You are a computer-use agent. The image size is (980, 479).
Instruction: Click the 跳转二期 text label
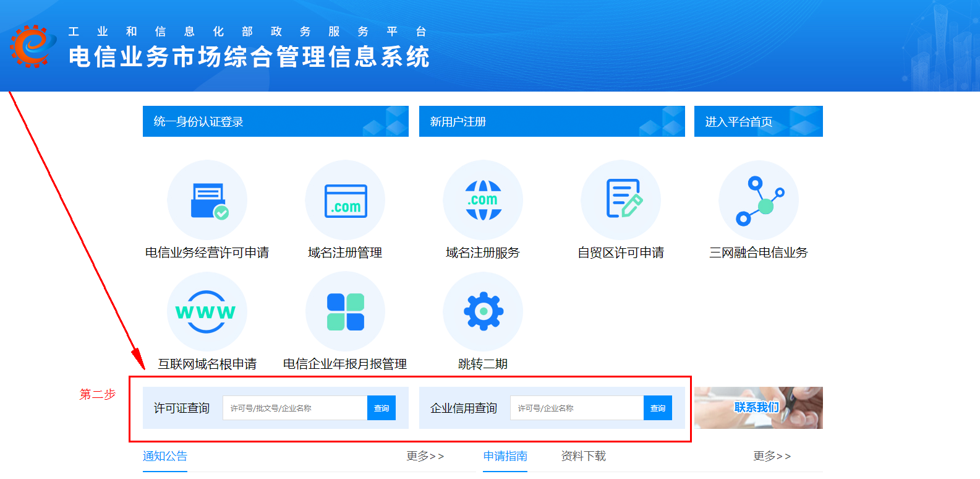click(x=483, y=364)
